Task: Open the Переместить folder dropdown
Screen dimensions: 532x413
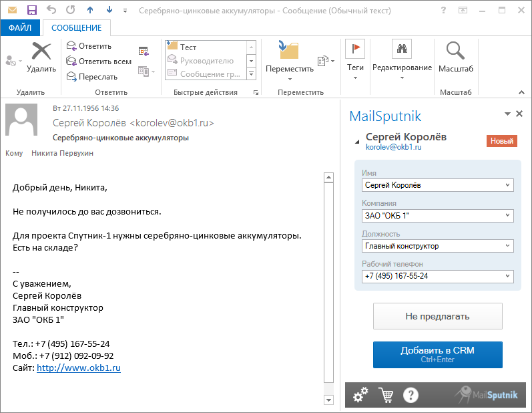Action: [x=290, y=61]
